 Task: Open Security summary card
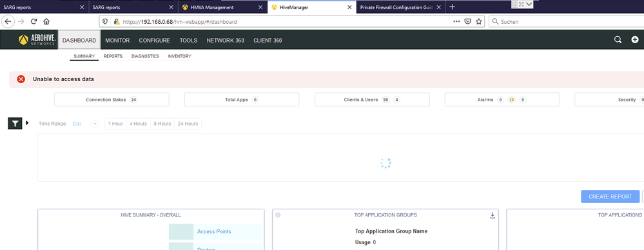(609, 100)
